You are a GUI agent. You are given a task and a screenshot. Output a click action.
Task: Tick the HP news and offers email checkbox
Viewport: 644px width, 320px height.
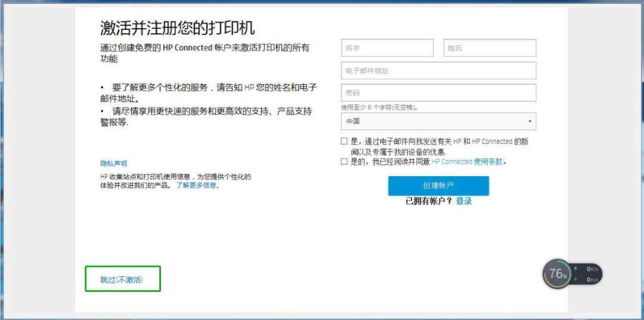[x=344, y=141]
